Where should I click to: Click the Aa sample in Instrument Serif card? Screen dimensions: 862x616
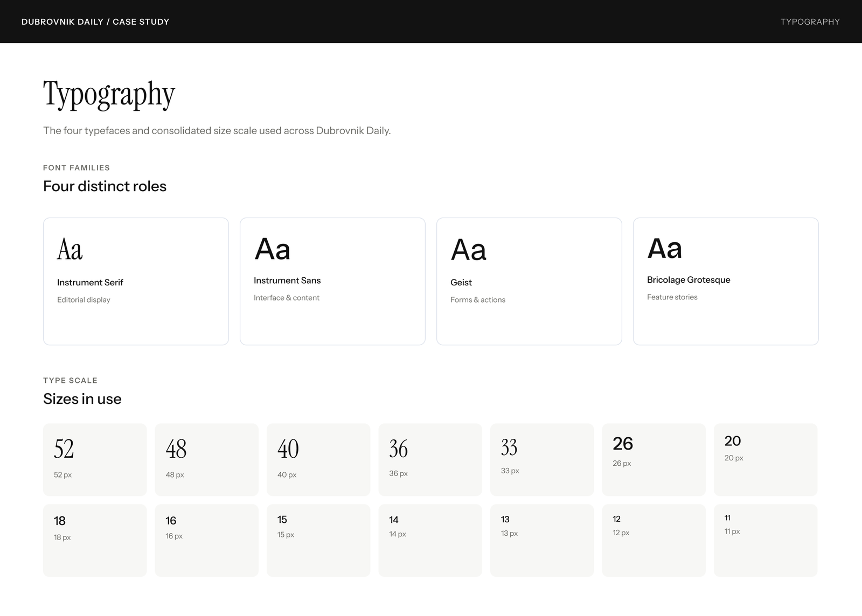pyautogui.click(x=70, y=249)
